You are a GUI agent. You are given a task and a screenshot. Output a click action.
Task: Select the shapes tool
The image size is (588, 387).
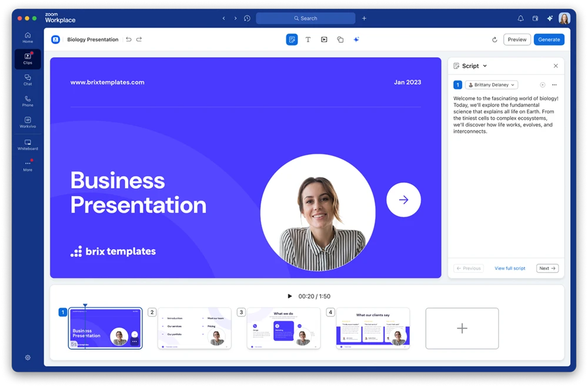tap(340, 39)
